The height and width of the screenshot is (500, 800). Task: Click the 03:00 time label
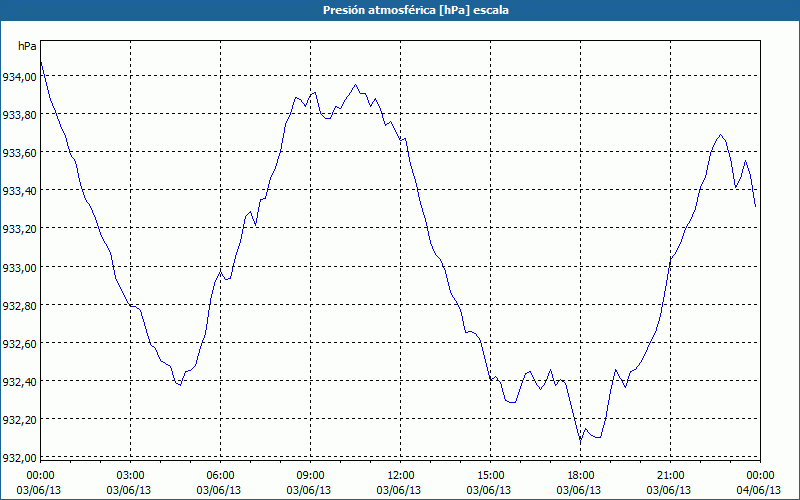point(131,476)
